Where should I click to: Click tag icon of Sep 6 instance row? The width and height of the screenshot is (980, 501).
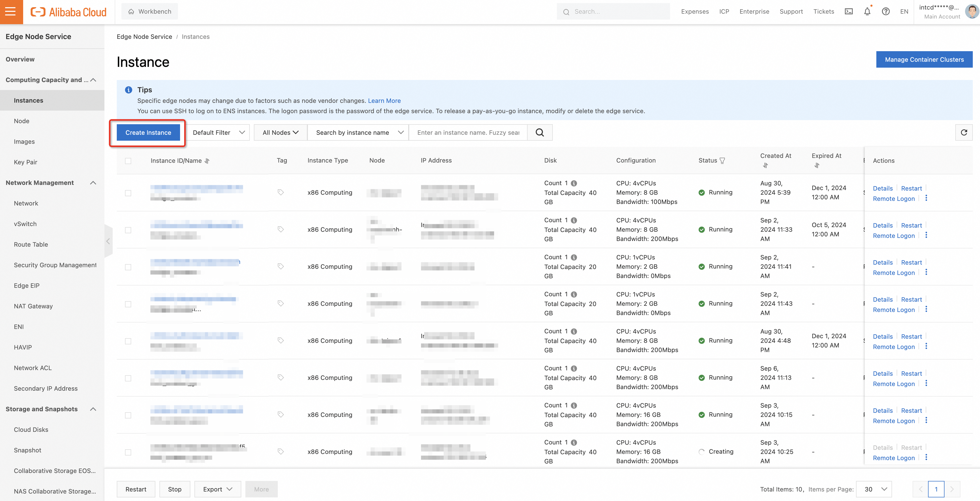(281, 377)
